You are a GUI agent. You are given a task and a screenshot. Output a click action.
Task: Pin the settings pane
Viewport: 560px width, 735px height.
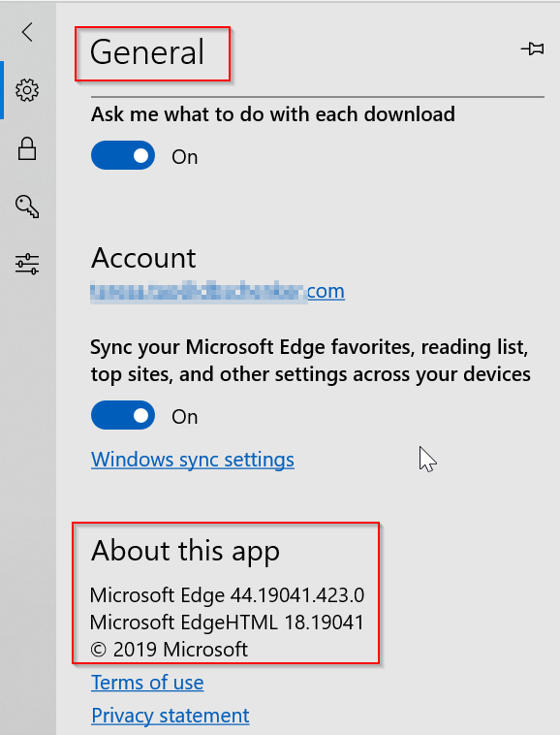(532, 48)
